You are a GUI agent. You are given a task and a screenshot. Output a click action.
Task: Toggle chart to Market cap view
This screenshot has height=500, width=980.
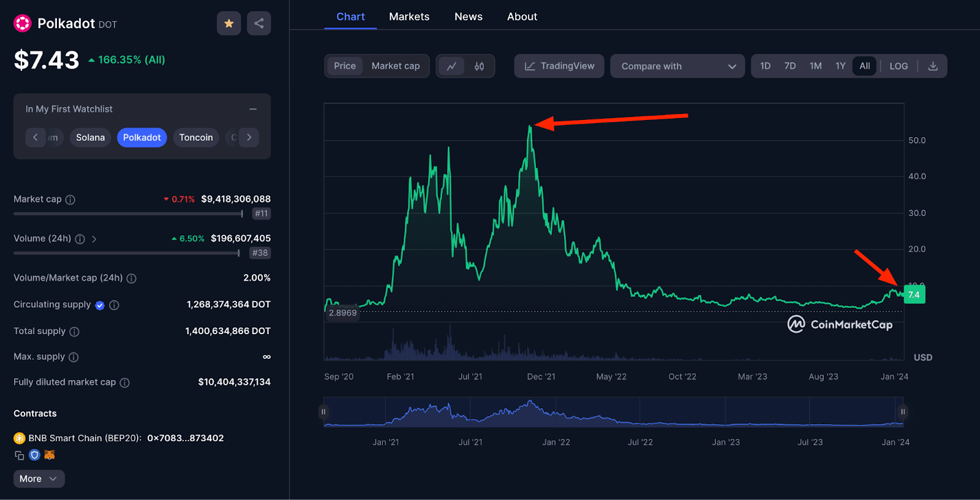[x=396, y=66]
